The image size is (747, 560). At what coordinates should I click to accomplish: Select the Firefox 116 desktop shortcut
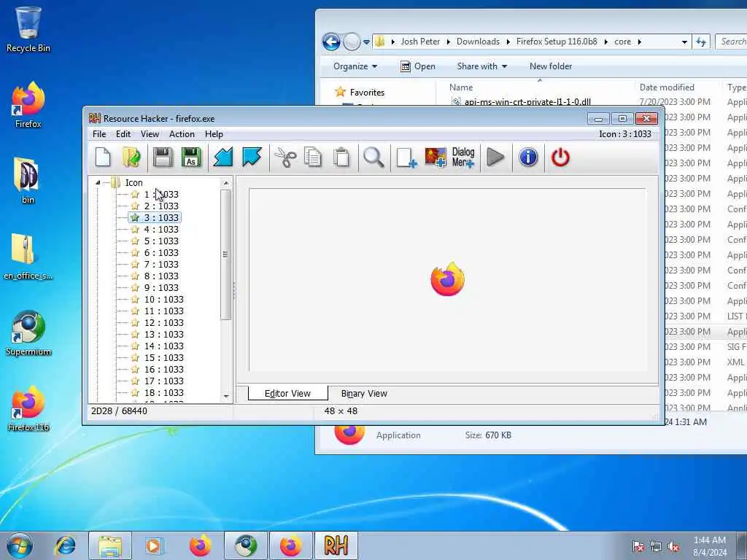click(x=28, y=408)
